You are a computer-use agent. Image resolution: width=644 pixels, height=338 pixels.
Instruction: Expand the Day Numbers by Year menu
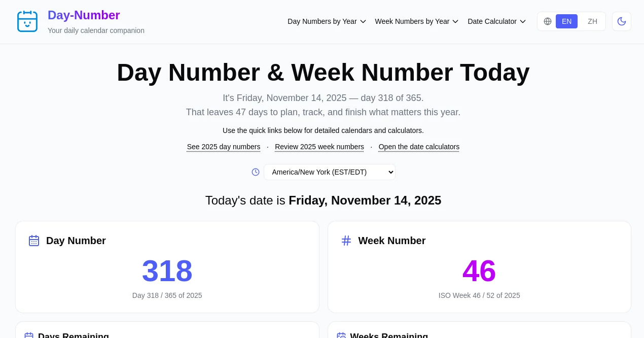[327, 21]
